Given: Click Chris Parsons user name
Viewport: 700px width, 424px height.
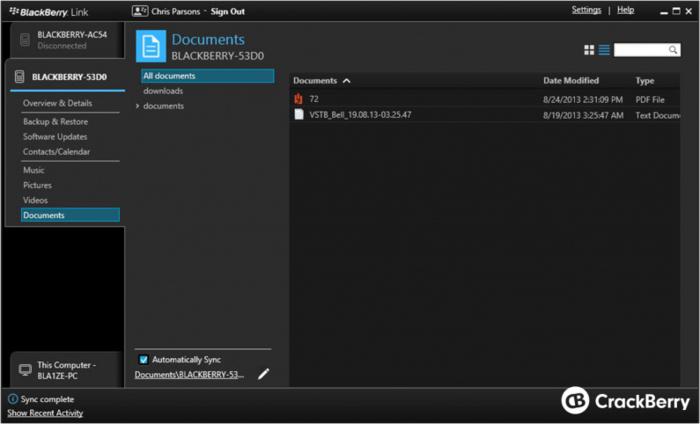Looking at the screenshot, I should point(175,12).
